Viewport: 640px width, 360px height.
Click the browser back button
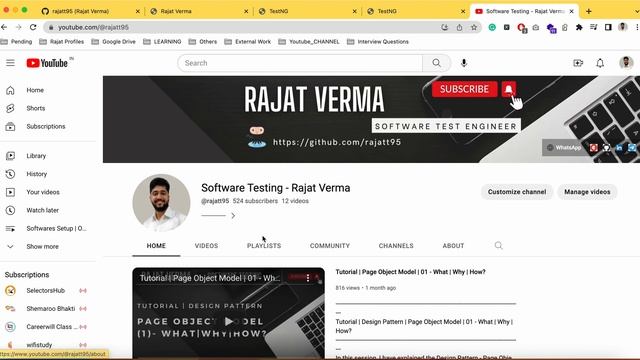pos(4,27)
